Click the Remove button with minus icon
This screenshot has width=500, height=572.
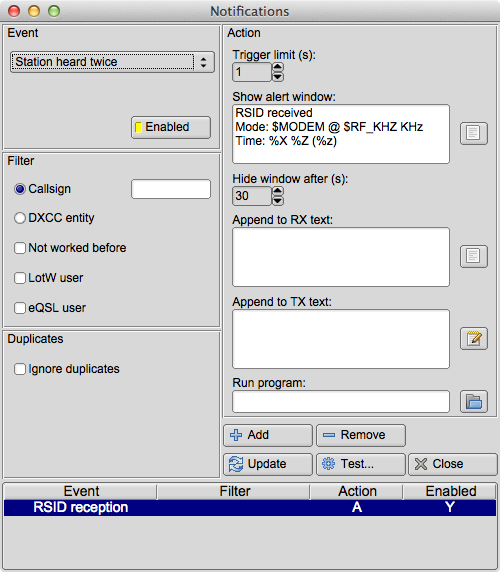click(361, 435)
